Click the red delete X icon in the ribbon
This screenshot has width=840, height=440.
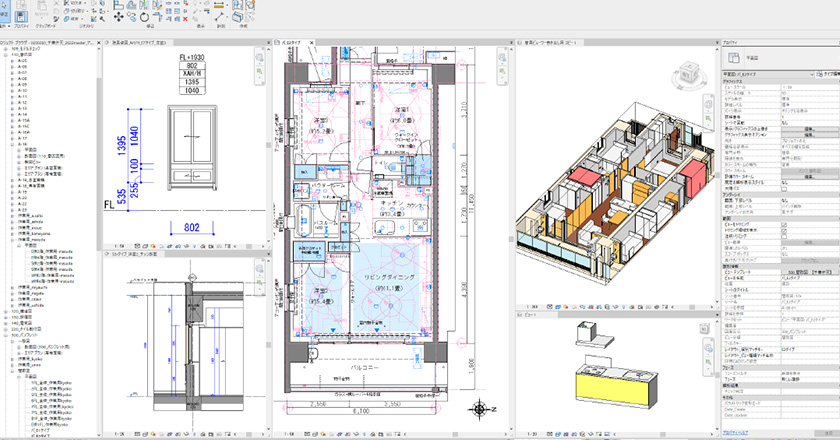186,17
